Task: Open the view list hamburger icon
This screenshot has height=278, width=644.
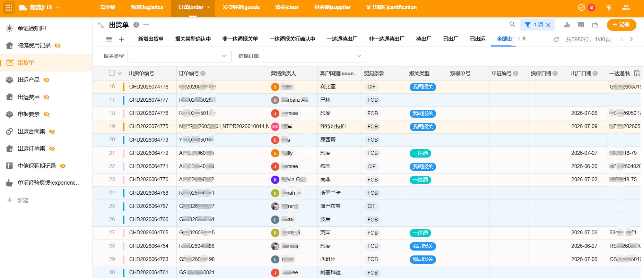Action: [109, 39]
